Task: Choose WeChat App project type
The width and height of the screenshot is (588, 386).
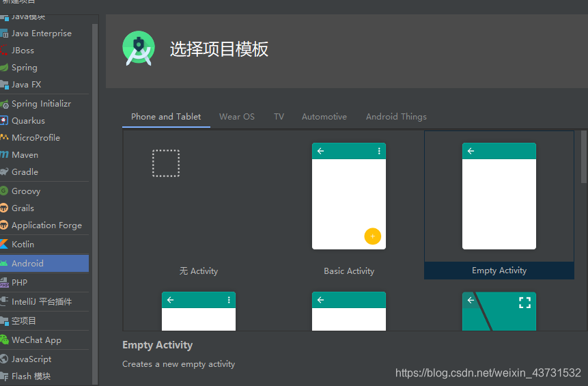Action: [44, 340]
